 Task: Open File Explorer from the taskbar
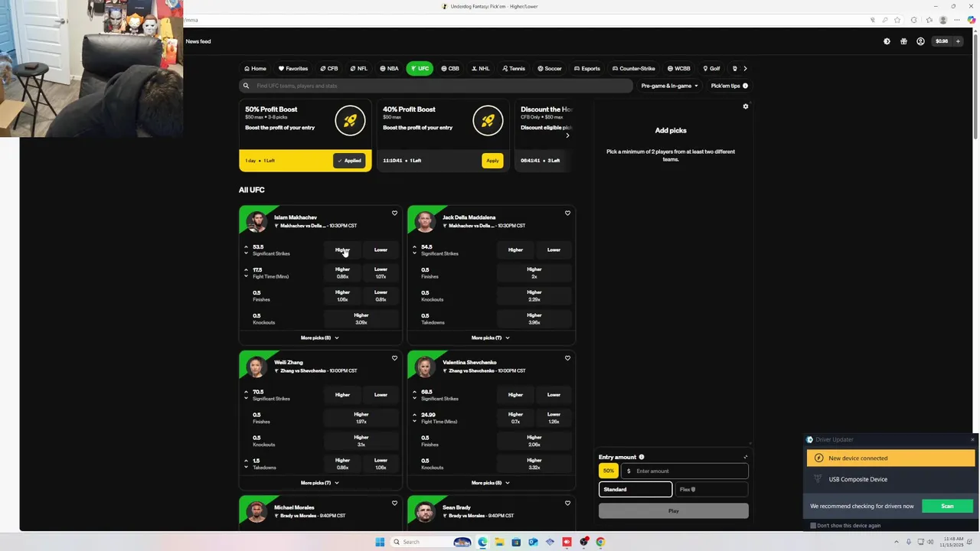pos(499,542)
